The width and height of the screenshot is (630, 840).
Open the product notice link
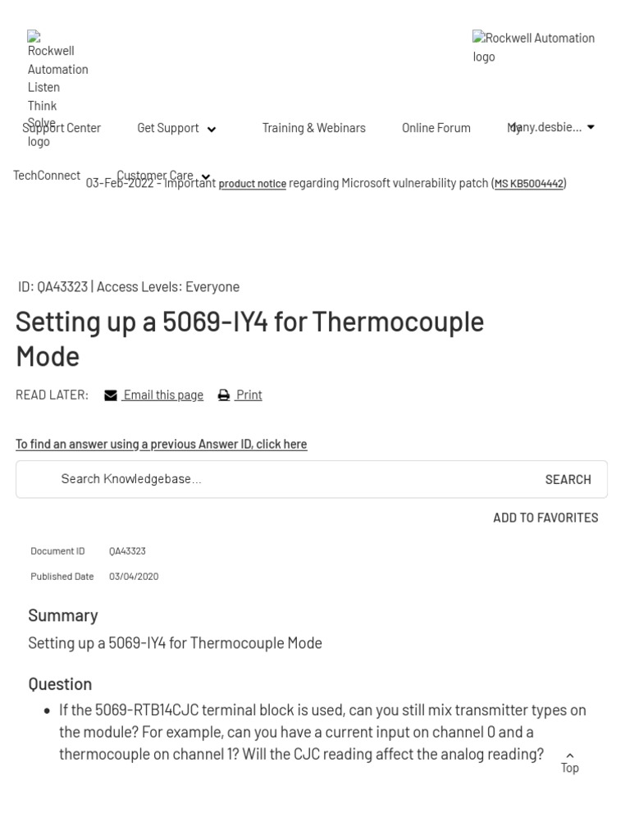(252, 184)
